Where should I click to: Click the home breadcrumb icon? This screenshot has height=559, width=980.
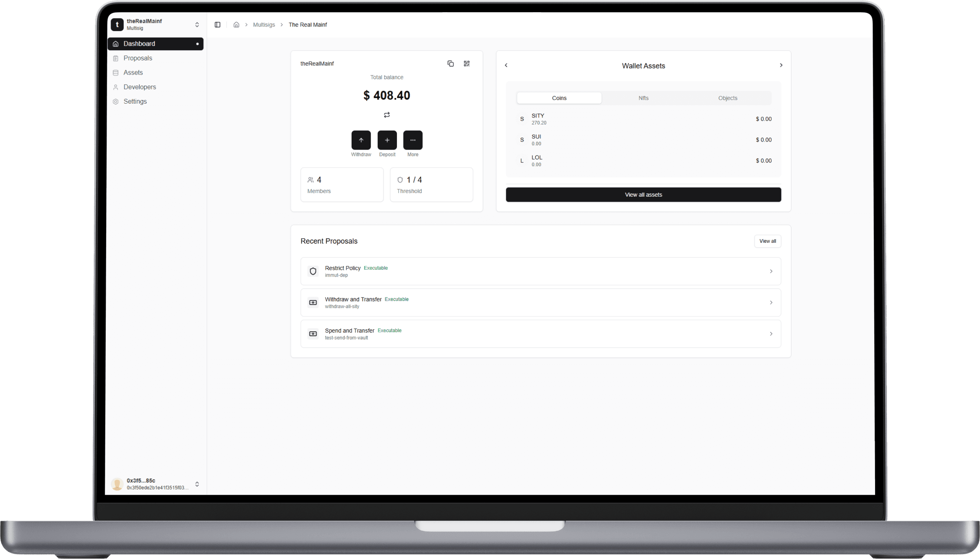click(236, 24)
